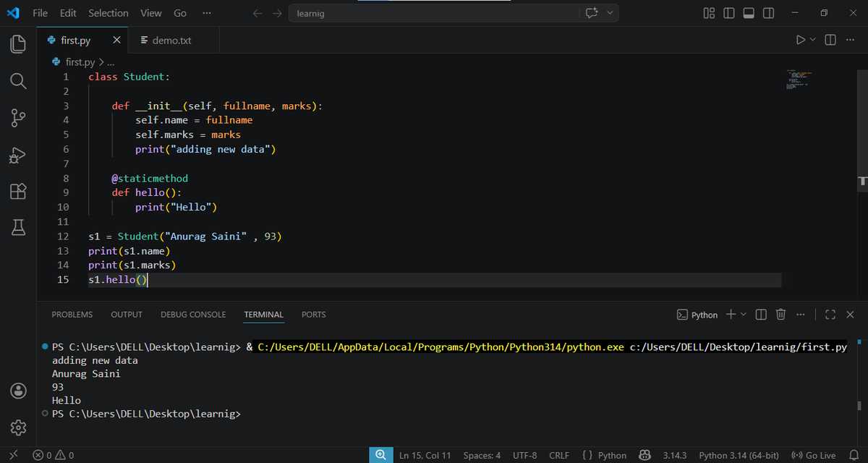
Task: Close the first.py tab
Action: pos(116,40)
